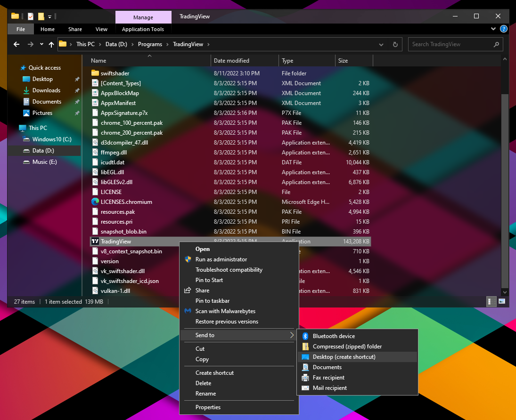The image size is (516, 420).
Task: Switch to the Home ribbon tab
Action: (x=48, y=29)
